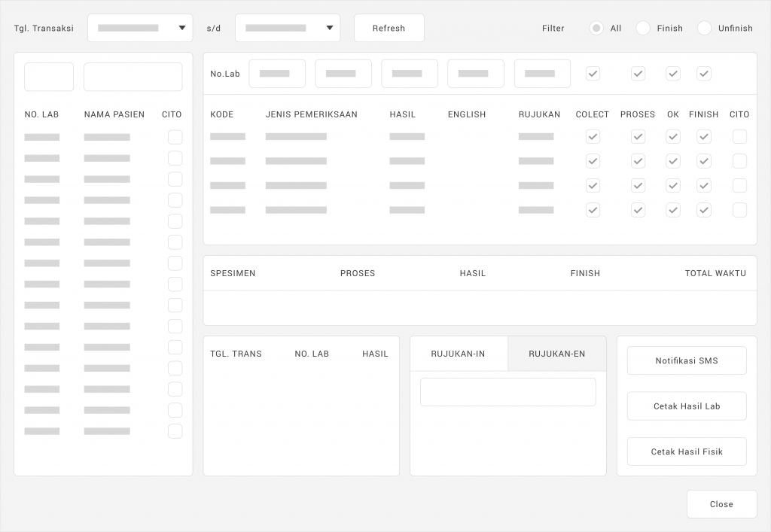Open the Tgl. Transaksi date dropdown

(x=140, y=28)
